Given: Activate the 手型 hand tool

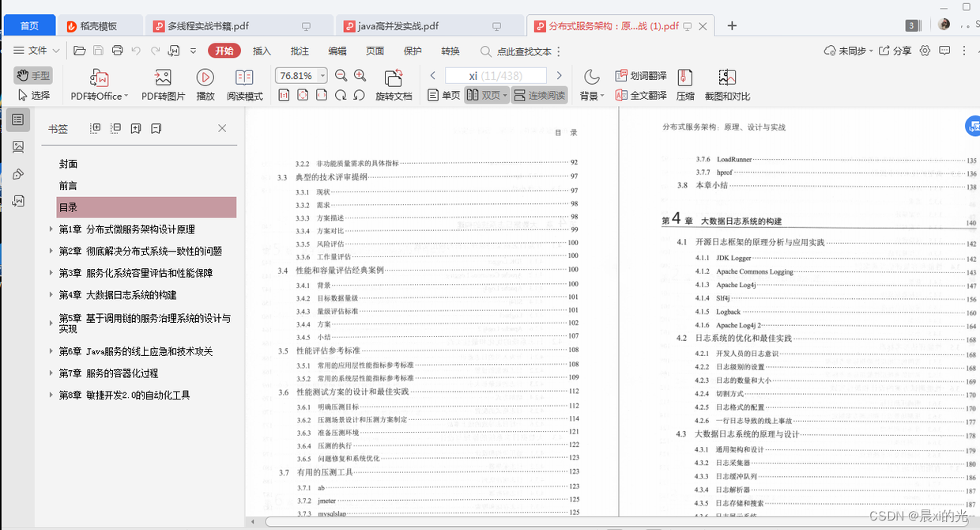Looking at the screenshot, I should point(33,75).
